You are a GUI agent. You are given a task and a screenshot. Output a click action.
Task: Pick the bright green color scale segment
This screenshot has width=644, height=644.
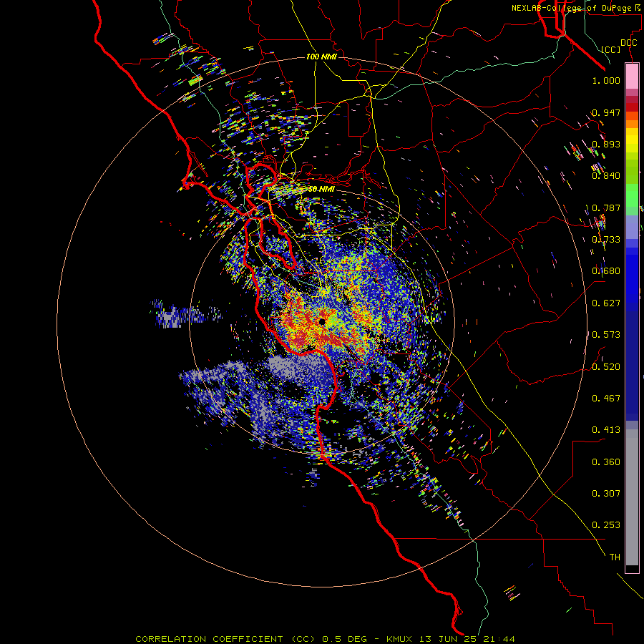point(632,195)
